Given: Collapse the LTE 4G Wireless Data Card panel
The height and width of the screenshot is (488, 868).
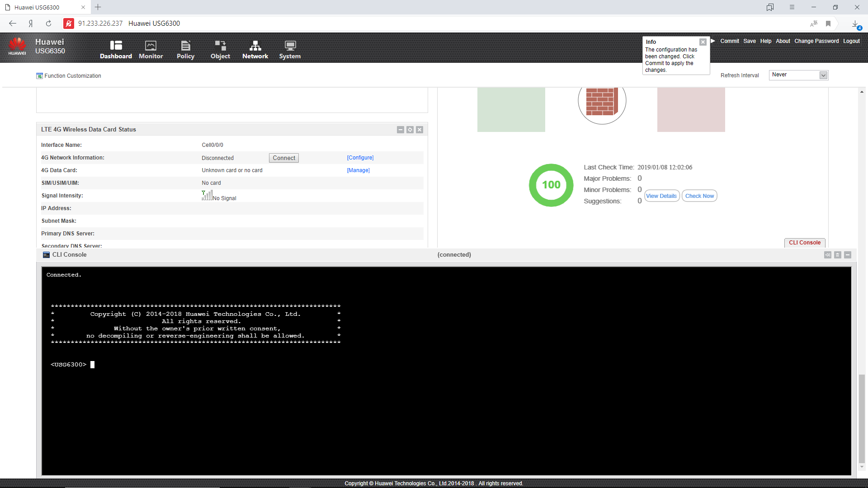Looking at the screenshot, I should click(x=401, y=130).
